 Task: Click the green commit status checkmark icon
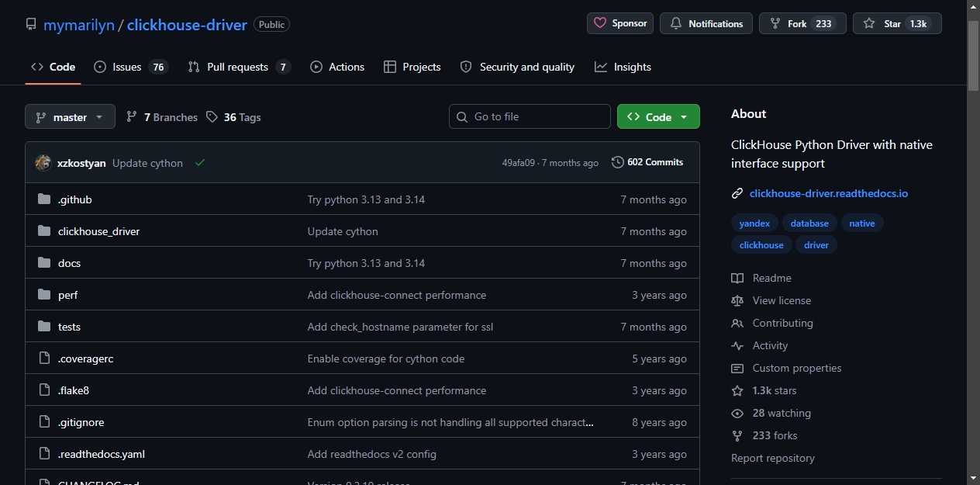pos(200,163)
